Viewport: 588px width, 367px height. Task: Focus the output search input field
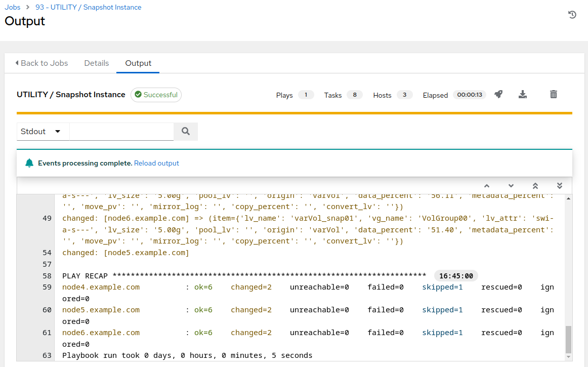(x=121, y=131)
